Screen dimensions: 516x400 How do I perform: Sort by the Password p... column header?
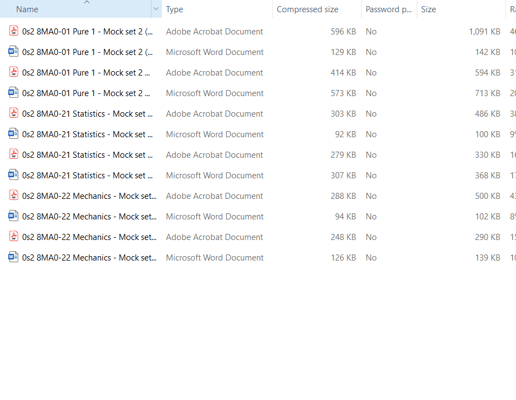[389, 9]
